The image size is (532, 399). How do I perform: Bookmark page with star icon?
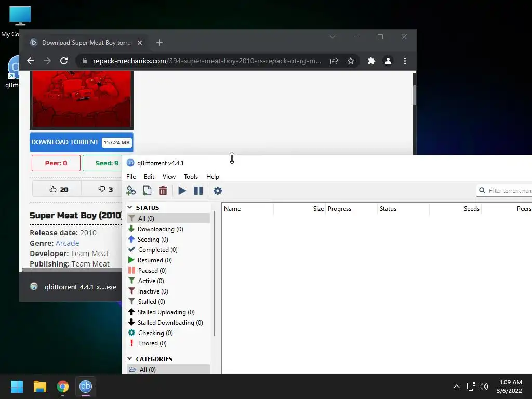coord(351,61)
